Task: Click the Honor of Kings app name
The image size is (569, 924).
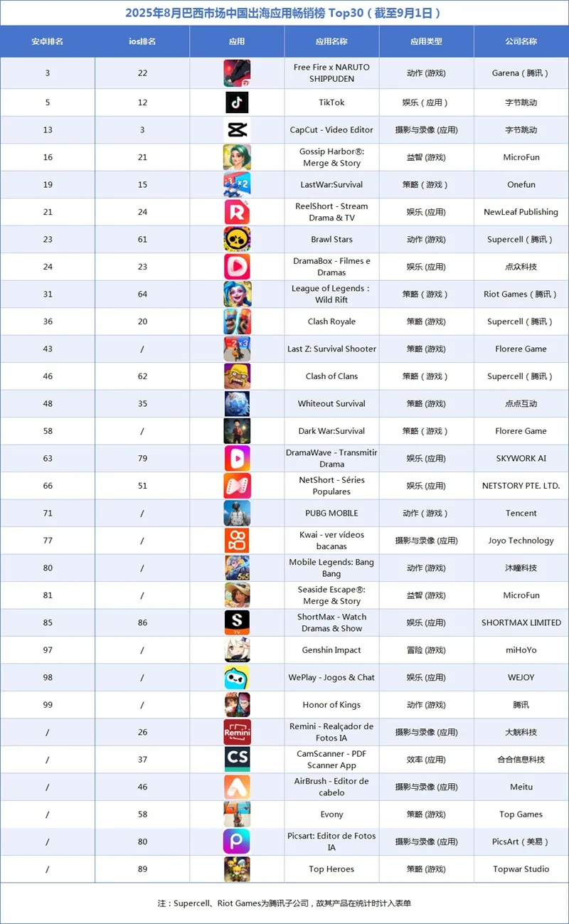Action: [331, 705]
